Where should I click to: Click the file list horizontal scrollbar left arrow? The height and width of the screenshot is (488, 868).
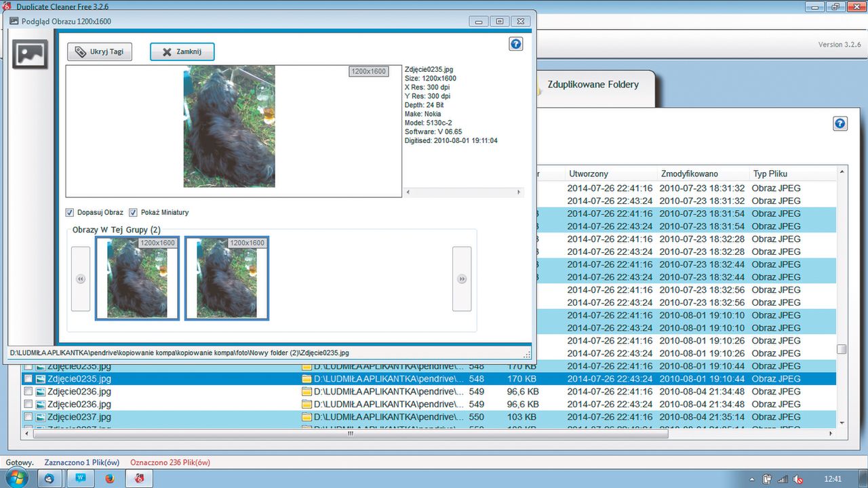28,434
